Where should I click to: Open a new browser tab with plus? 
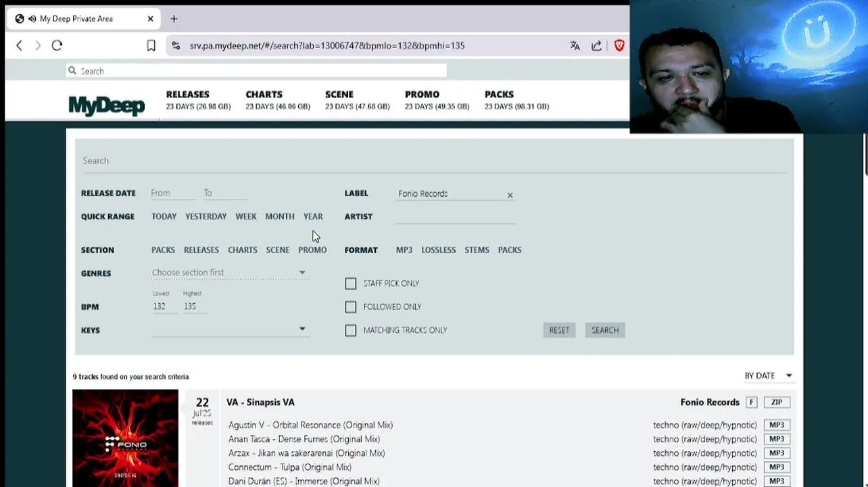pyautogui.click(x=174, y=18)
